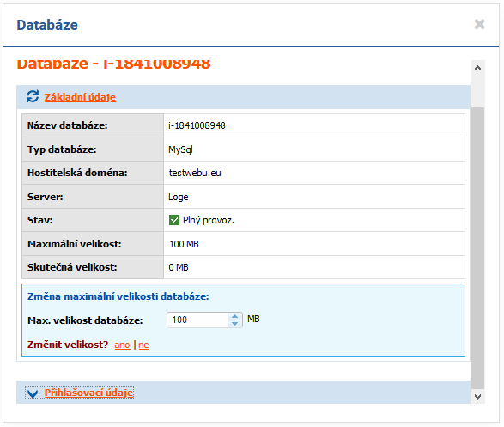Click the Změna maximální velikosti databáze heading
This screenshot has width=504, height=427.
point(118,296)
